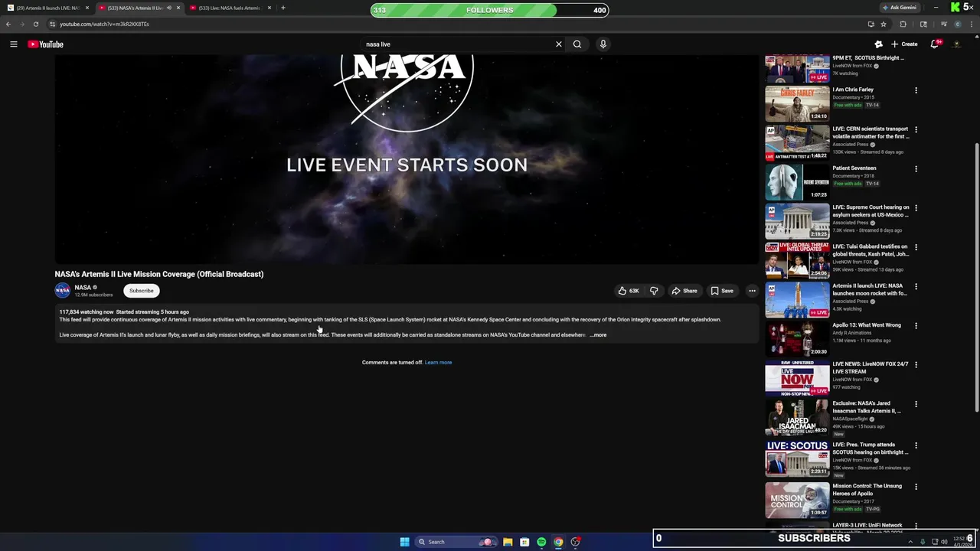
Task: Show hidden system tray icons
Action: click(910, 542)
